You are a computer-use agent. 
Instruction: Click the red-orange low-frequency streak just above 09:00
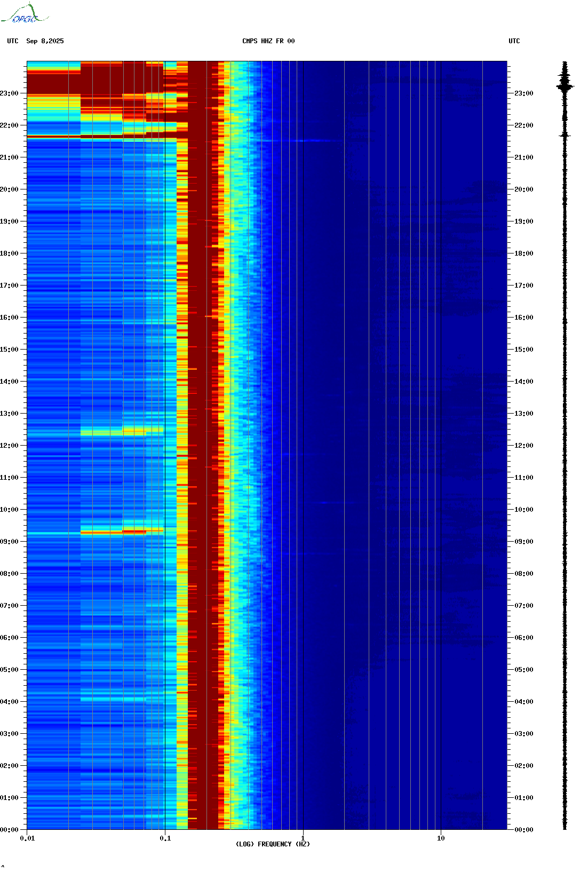(x=122, y=531)
